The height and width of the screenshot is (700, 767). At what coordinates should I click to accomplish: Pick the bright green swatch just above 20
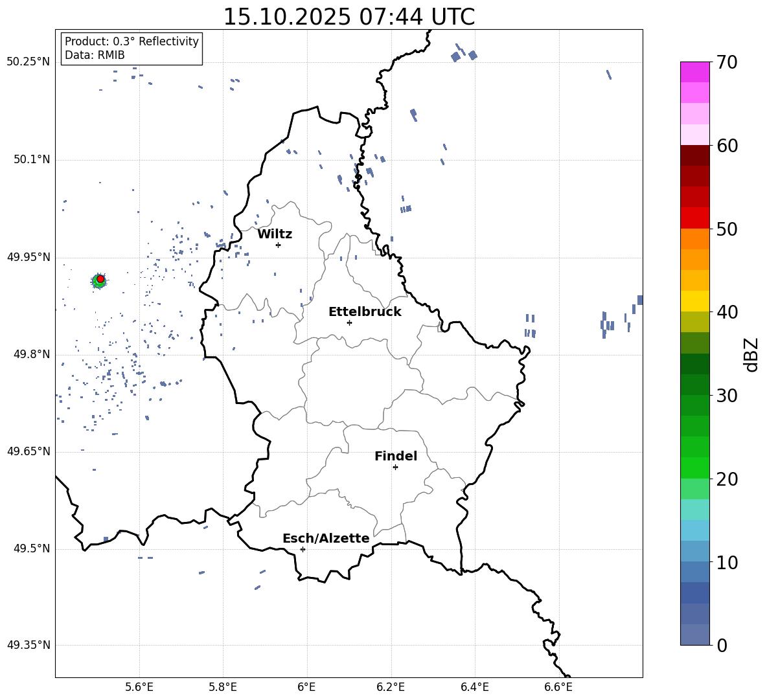(x=694, y=468)
